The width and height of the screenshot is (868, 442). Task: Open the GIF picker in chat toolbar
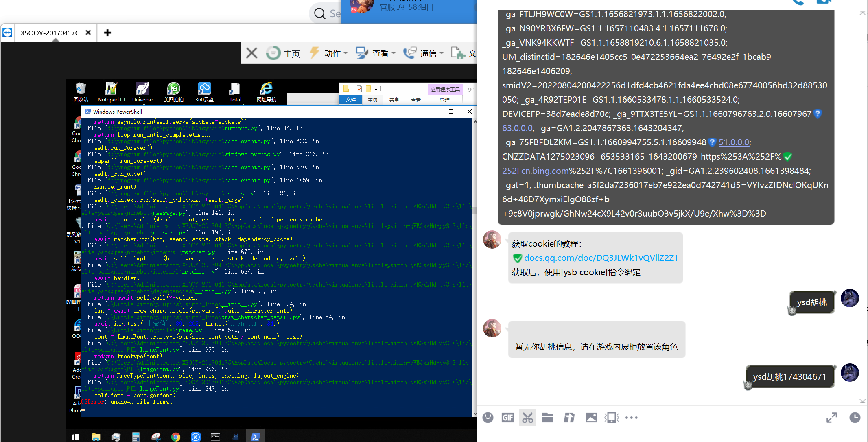[507, 417]
